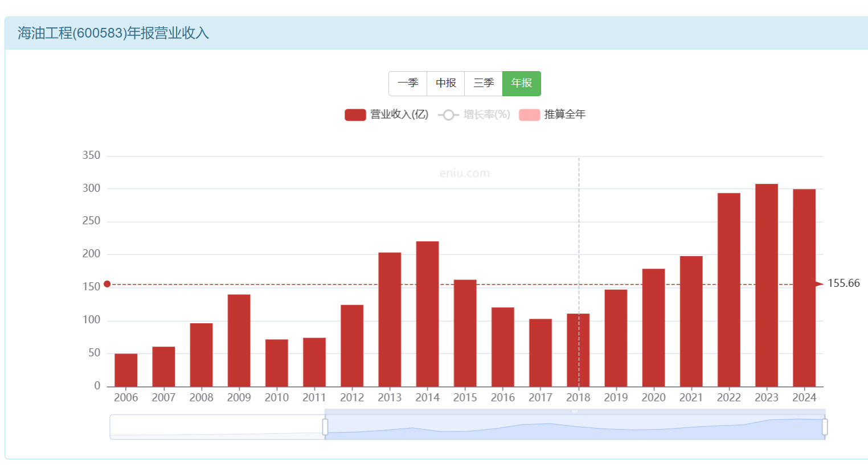Toggle the 营业收入(亿) legend series
This screenshot has width=868, height=465.
[x=386, y=114]
